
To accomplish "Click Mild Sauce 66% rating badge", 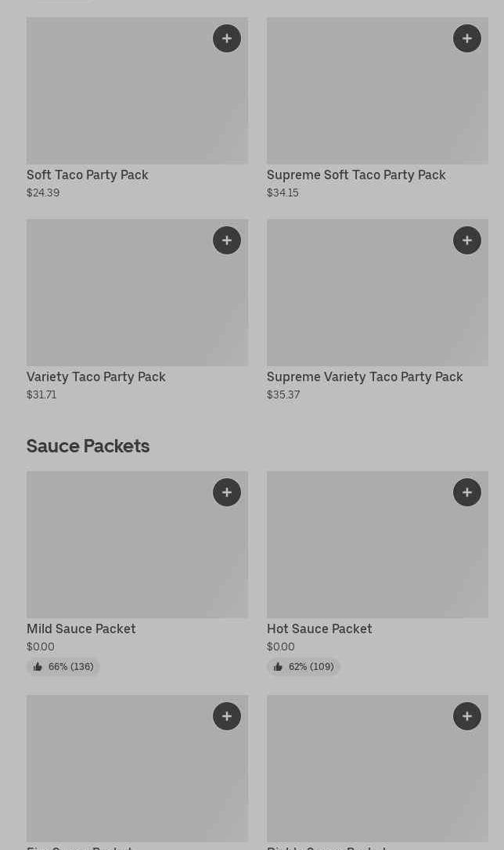I will tap(63, 667).
